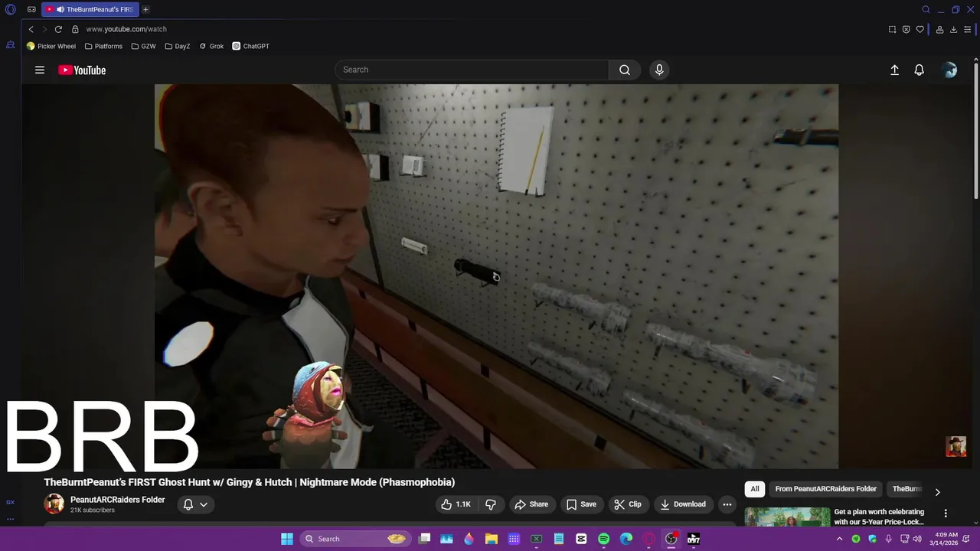Open the Opera GX menu logo

pyautogui.click(x=11, y=9)
